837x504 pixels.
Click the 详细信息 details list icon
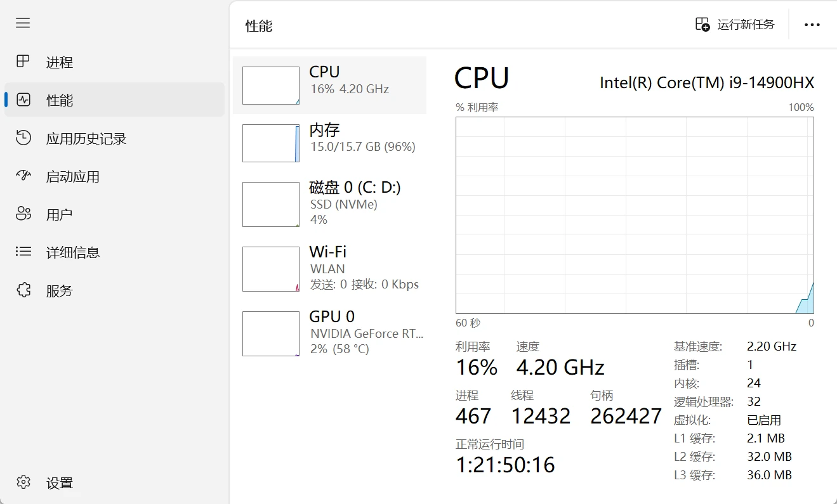click(23, 252)
